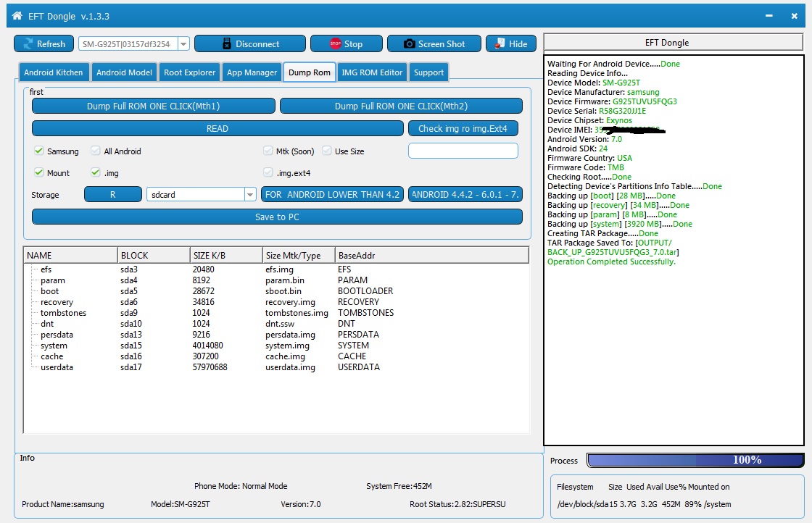Click the Stop button label
This screenshot has height=523, width=812.
(353, 44)
